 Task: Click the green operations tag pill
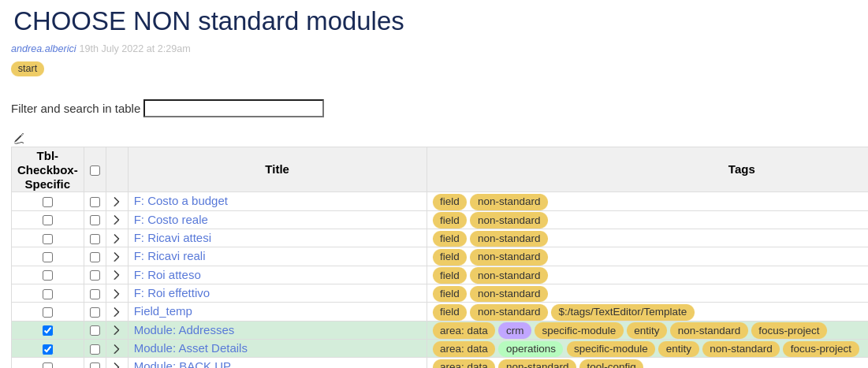(x=531, y=349)
